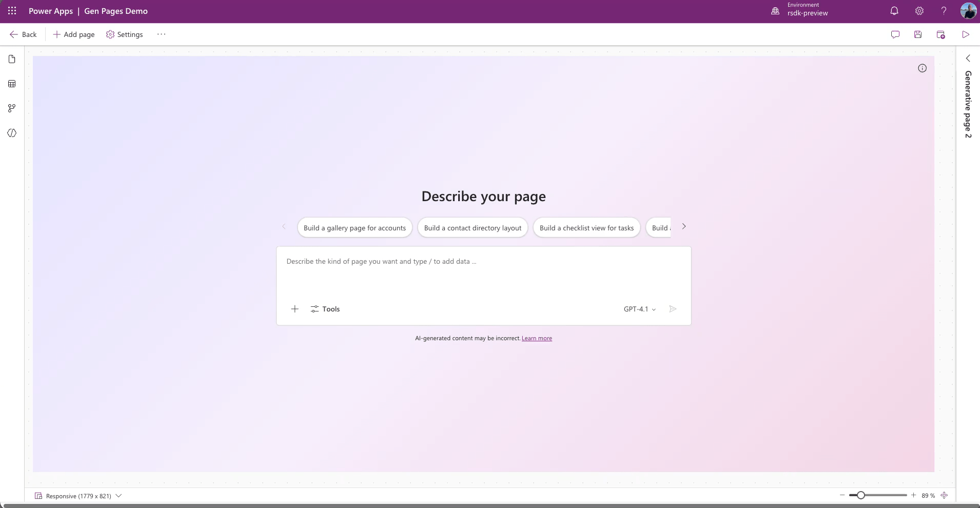The image size is (980, 508).
Task: Open the Settings menu in the toolbar
Action: click(125, 34)
